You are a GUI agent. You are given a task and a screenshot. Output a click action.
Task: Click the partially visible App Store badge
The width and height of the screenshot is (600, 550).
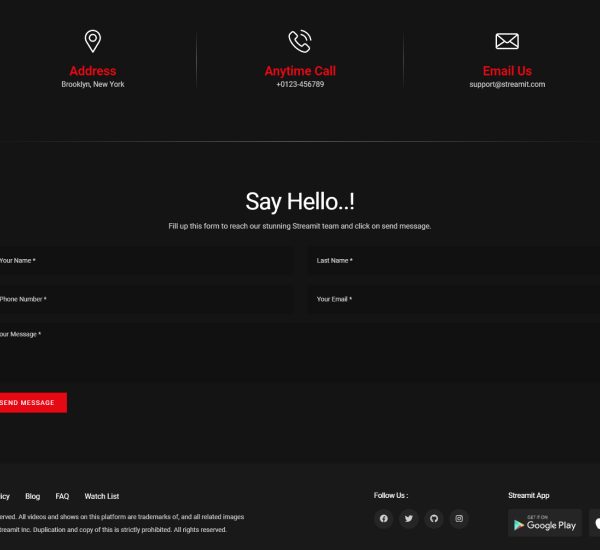594,523
